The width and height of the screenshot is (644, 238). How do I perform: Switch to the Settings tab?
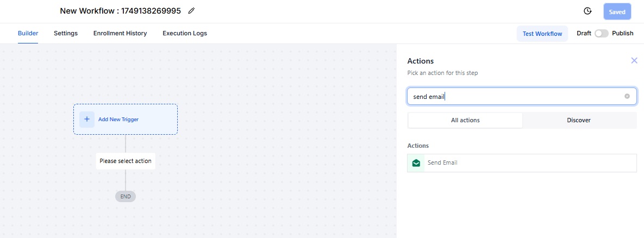pos(66,33)
